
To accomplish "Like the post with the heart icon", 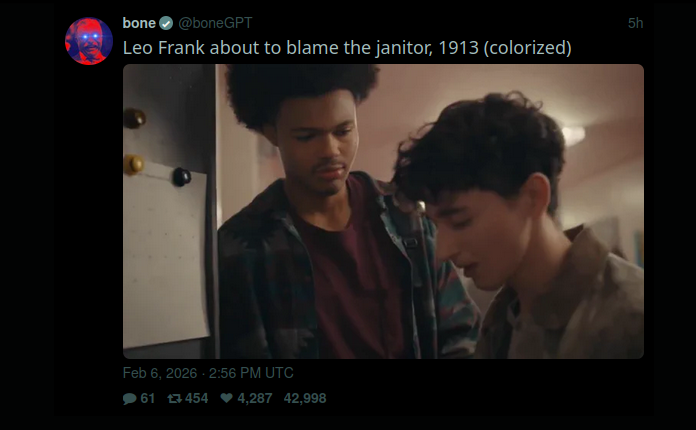I will tap(226, 398).
